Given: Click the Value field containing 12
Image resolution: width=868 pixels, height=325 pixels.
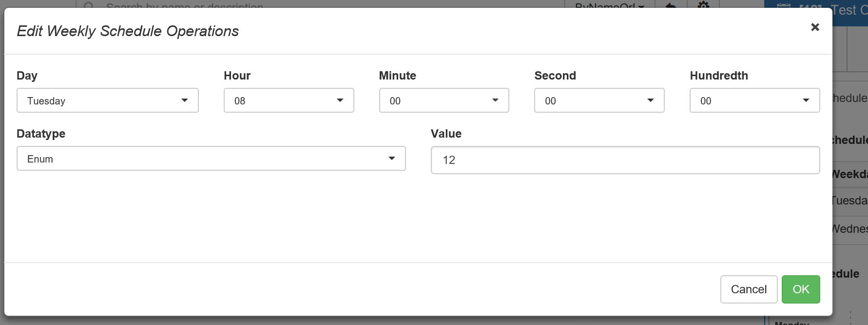Looking at the screenshot, I should click(x=625, y=160).
